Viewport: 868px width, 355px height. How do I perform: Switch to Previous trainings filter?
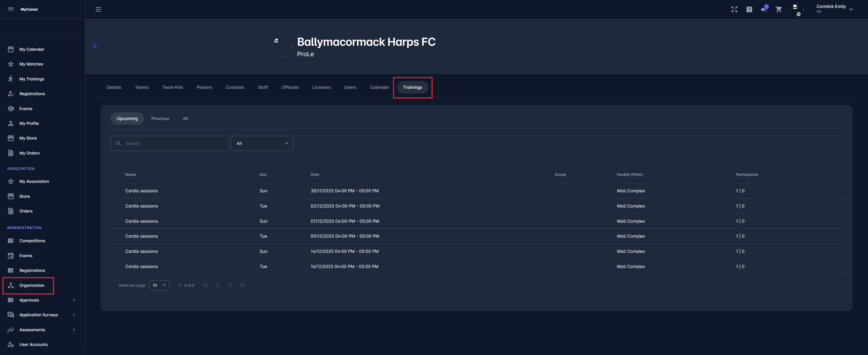[x=160, y=119]
